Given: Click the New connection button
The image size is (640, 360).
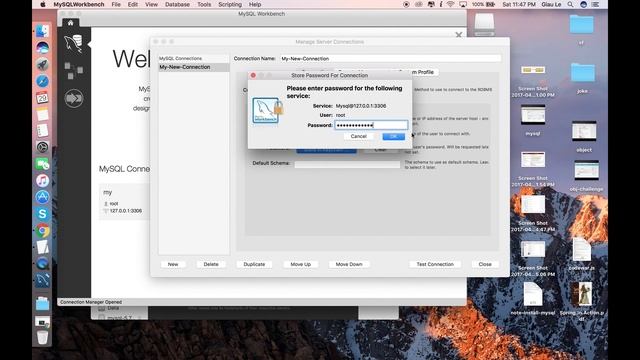Looking at the screenshot, I should tap(173, 264).
